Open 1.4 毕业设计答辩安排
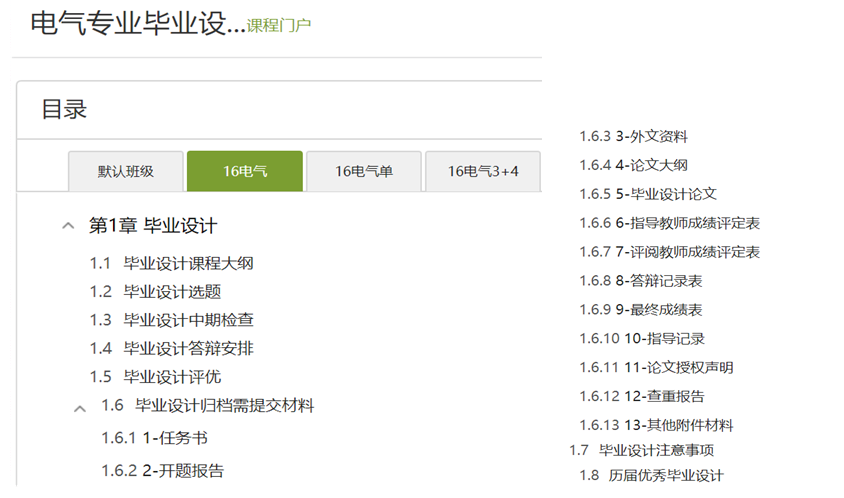Image resolution: width=844 pixels, height=498 pixels. pyautogui.click(x=171, y=348)
